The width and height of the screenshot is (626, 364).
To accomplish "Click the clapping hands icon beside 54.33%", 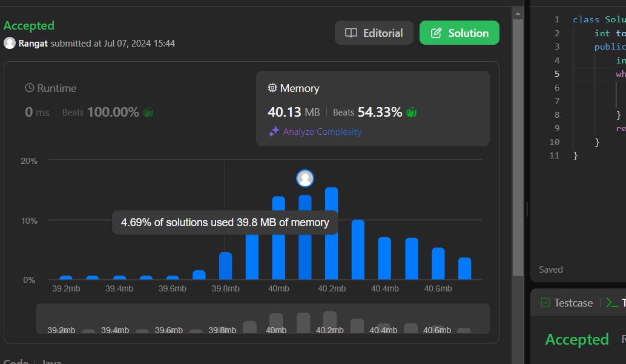I will pyautogui.click(x=411, y=112).
